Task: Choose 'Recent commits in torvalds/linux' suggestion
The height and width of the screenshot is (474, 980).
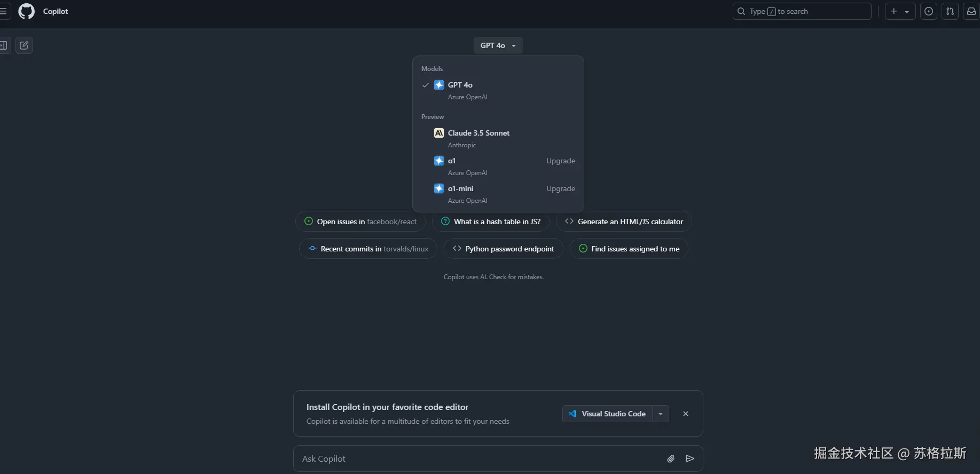Action: pos(368,249)
